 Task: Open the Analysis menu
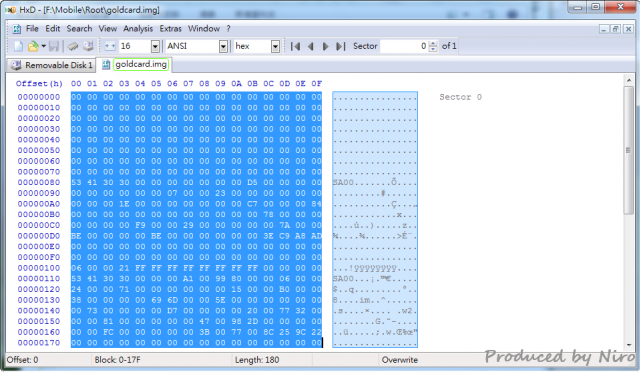[138, 29]
